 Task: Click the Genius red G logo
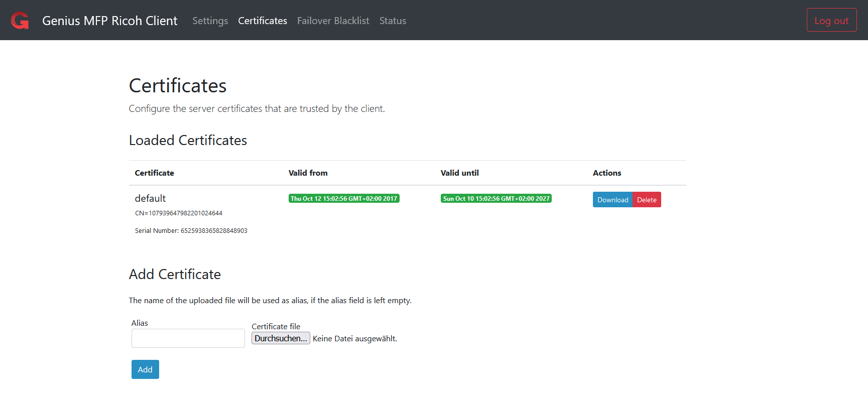20,21
